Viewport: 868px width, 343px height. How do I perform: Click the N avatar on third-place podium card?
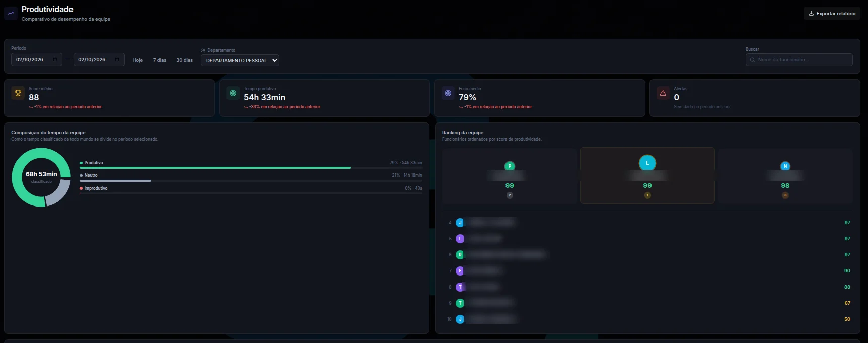coord(785,166)
